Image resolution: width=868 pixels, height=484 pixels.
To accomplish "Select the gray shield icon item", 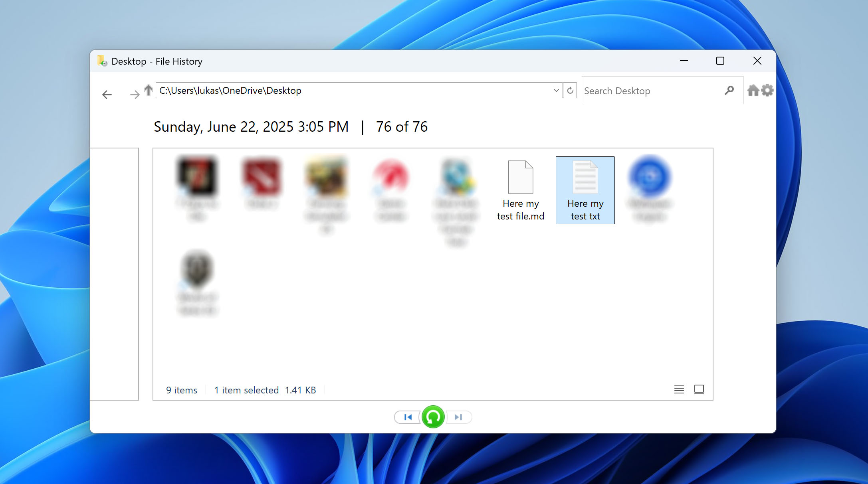I will pyautogui.click(x=197, y=283).
